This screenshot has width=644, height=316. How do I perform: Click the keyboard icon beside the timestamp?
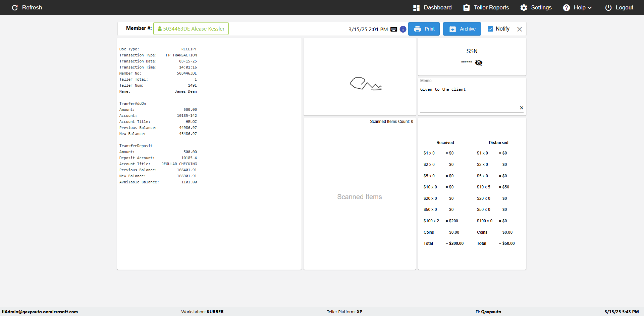tap(394, 29)
